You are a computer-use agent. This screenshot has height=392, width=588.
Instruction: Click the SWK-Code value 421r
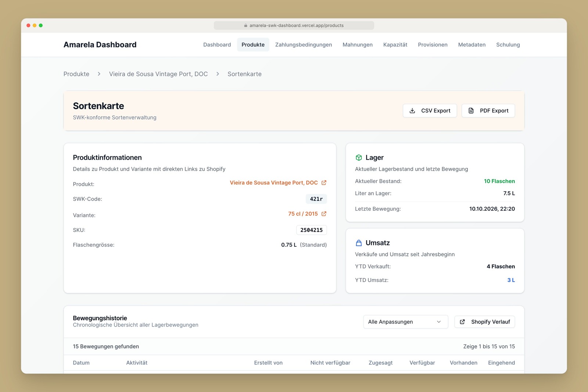pyautogui.click(x=316, y=199)
